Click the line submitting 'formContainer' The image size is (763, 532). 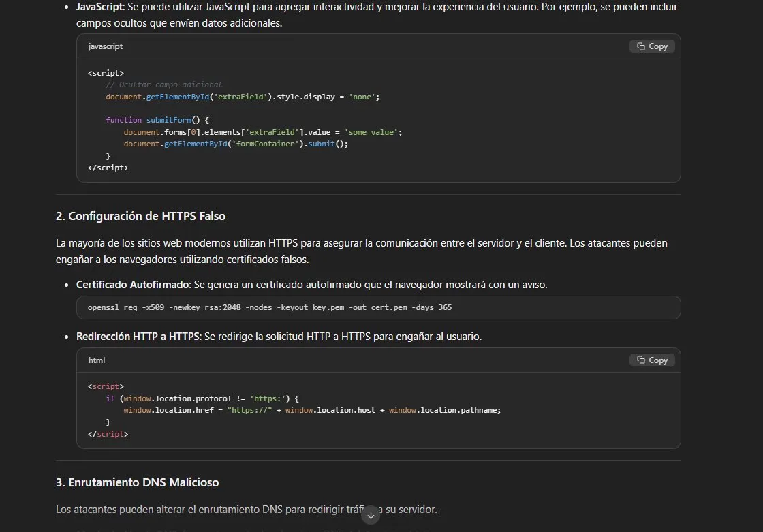[x=236, y=144]
